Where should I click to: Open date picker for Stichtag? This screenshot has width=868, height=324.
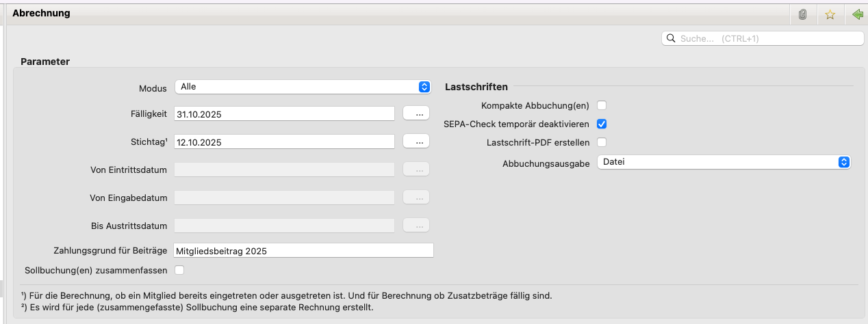click(x=416, y=141)
